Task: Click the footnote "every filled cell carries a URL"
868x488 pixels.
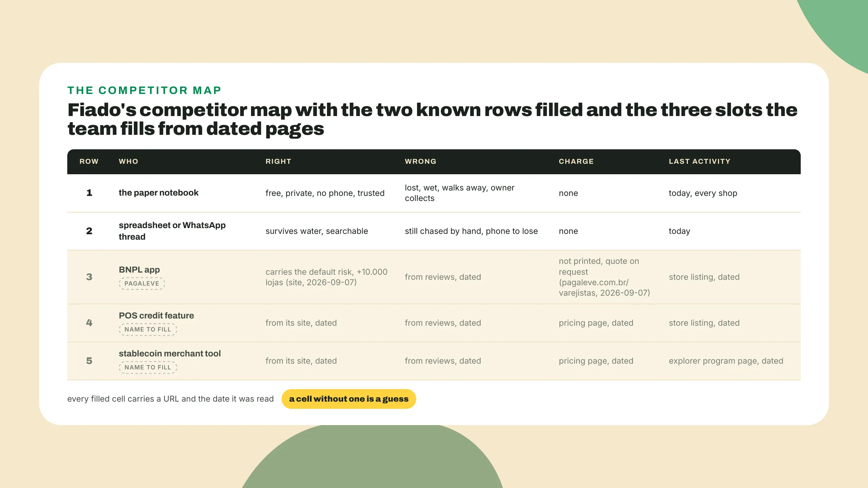Action: pyautogui.click(x=170, y=399)
